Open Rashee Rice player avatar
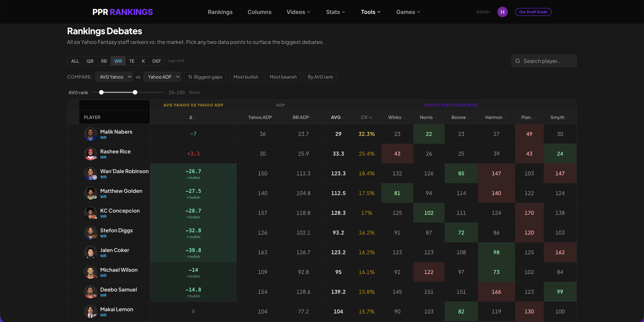The width and height of the screenshot is (644, 322). click(91, 154)
